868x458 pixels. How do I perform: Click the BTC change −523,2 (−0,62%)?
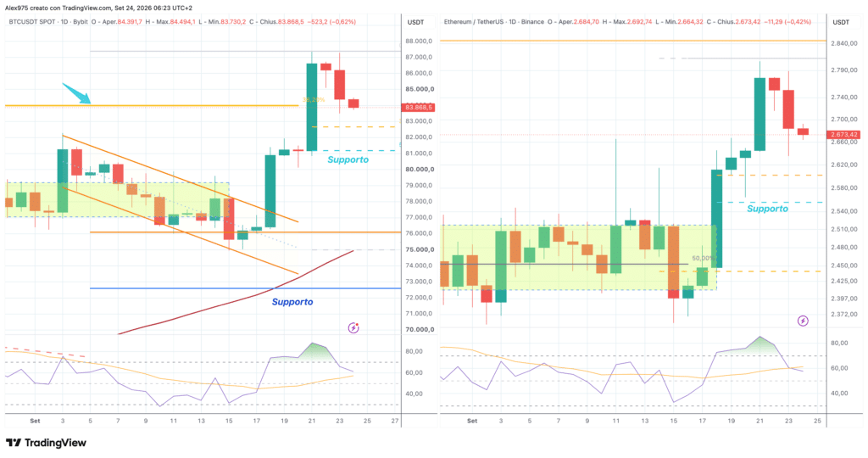332,22
